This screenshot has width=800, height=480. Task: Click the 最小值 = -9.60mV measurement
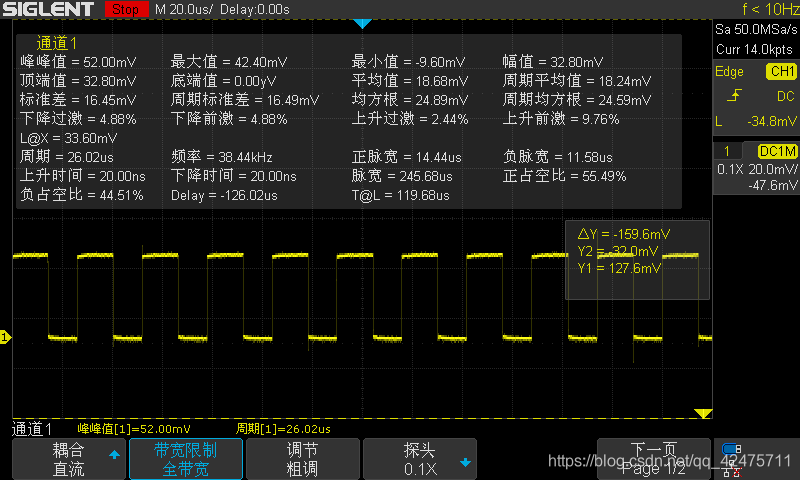[x=409, y=62]
